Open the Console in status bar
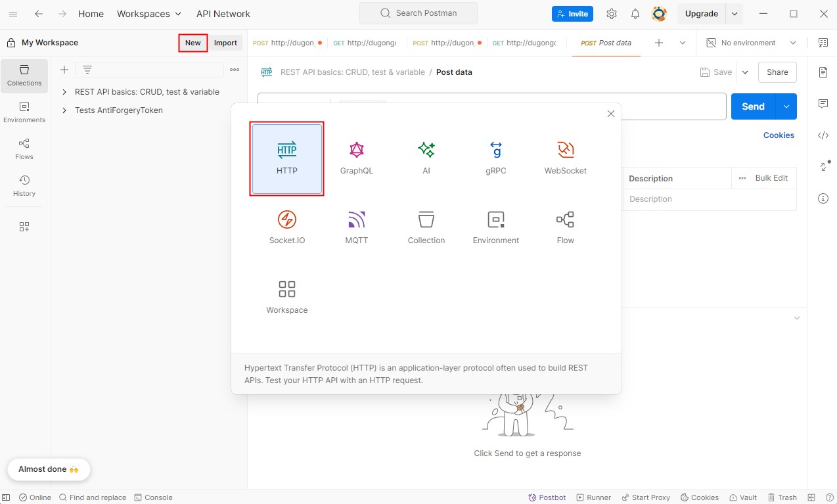837x504 pixels. pyautogui.click(x=153, y=497)
